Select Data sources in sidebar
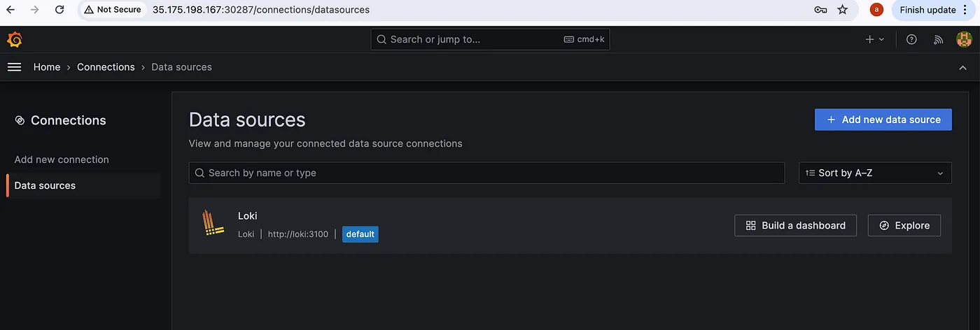The height and width of the screenshot is (330, 980). coord(83,185)
